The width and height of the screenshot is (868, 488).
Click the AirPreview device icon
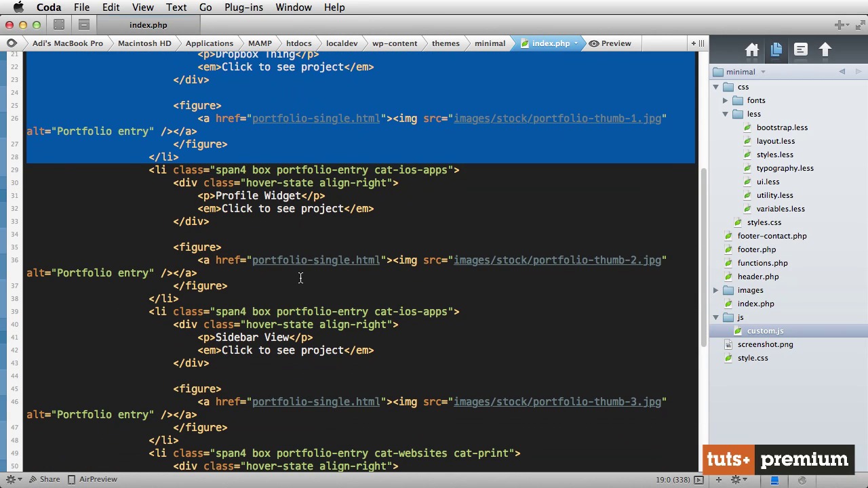[x=71, y=479]
